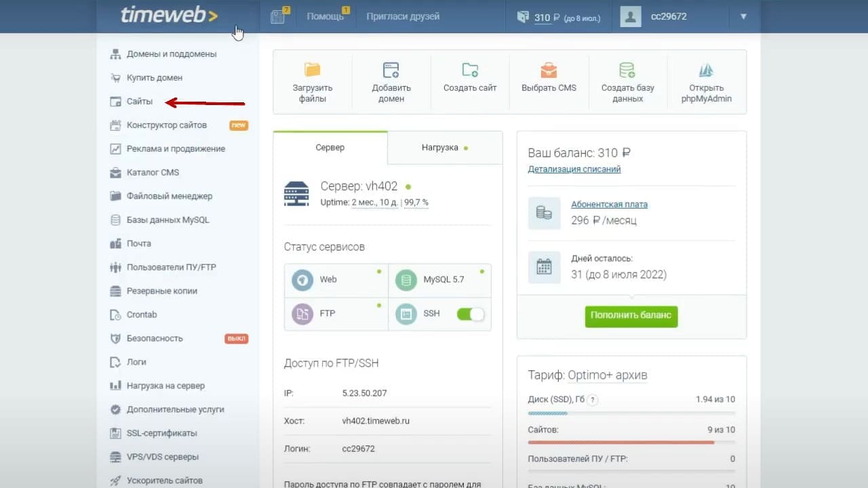Click the Пополнить баланс button
This screenshot has height=488, width=868.
click(x=631, y=316)
